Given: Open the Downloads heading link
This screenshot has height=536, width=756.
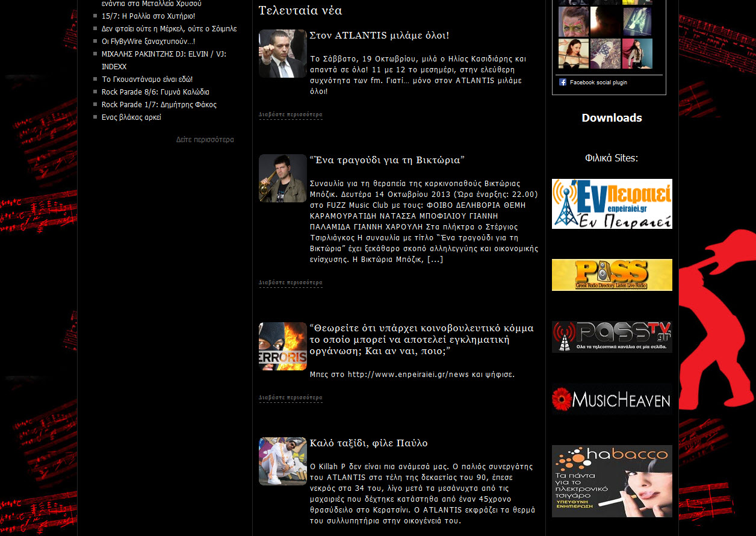Looking at the screenshot, I should click(x=612, y=118).
